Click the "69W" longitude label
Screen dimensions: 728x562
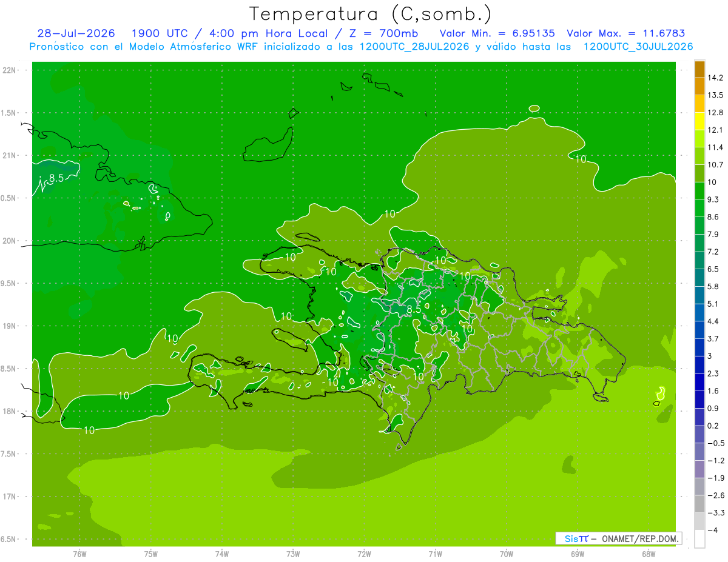pyautogui.click(x=578, y=555)
